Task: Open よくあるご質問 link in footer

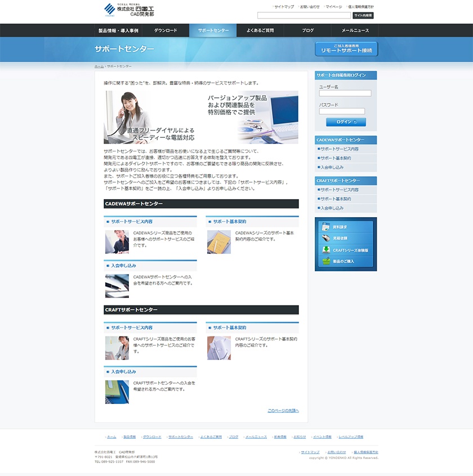Action: (211, 437)
